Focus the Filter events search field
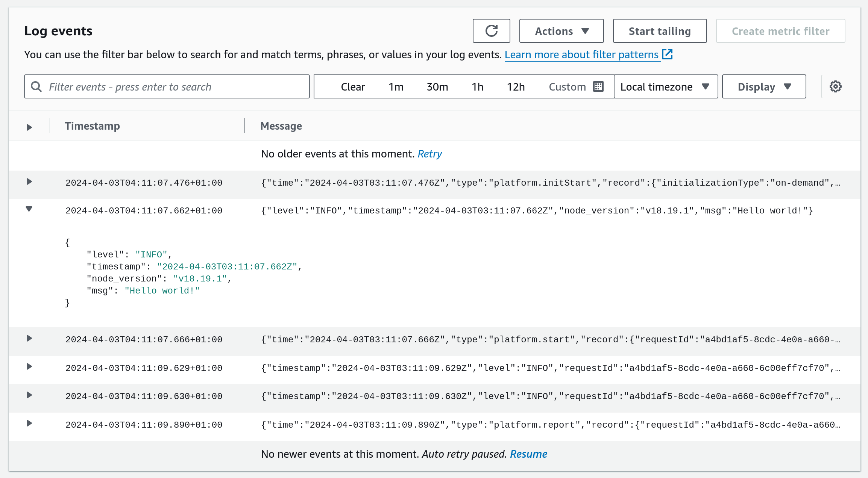The height and width of the screenshot is (478, 868). [x=173, y=87]
